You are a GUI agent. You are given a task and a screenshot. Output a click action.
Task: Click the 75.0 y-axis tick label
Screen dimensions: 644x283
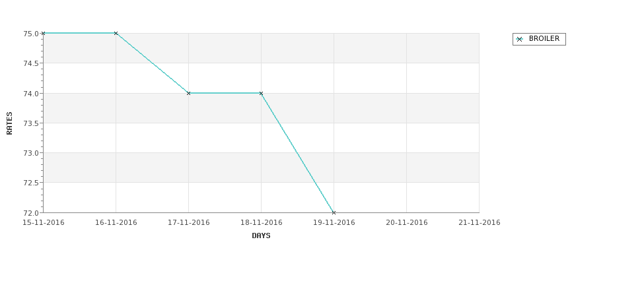[31, 34]
